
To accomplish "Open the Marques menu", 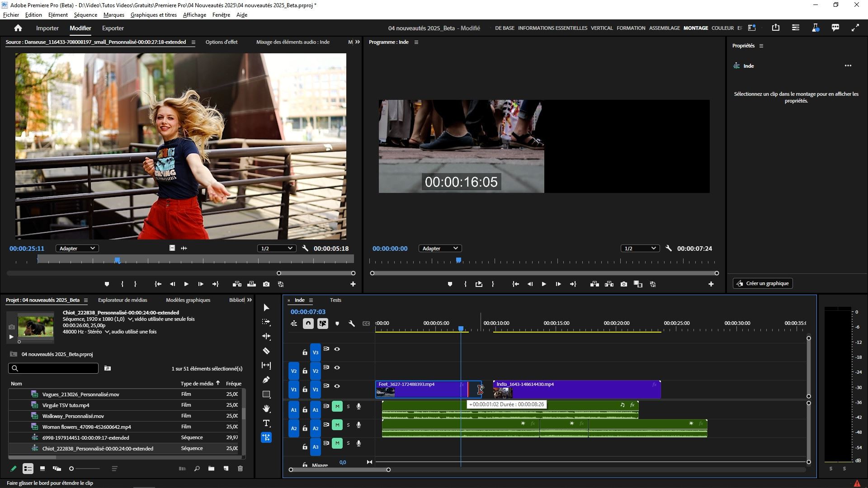I will pos(114,15).
